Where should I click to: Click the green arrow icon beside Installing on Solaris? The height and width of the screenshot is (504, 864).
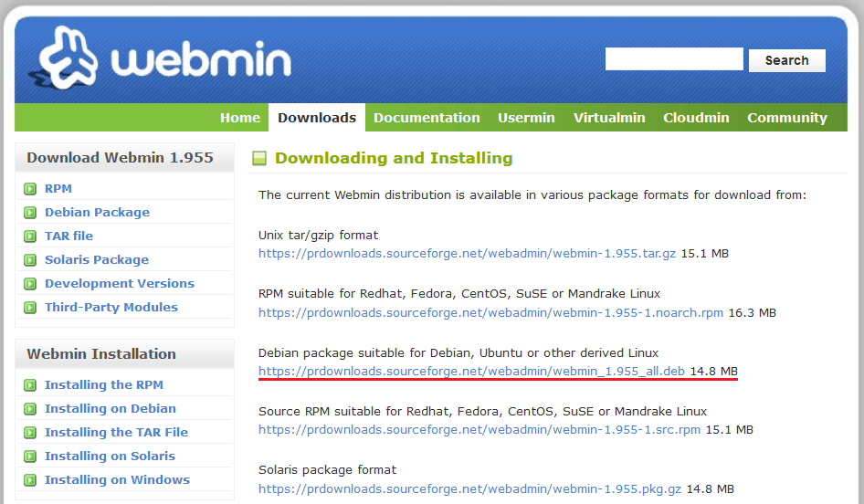[x=30, y=457]
